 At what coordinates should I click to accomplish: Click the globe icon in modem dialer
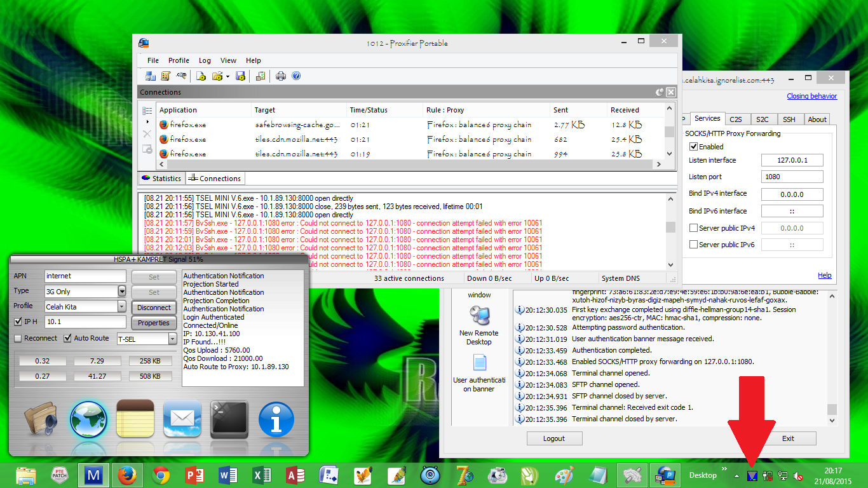click(x=88, y=419)
